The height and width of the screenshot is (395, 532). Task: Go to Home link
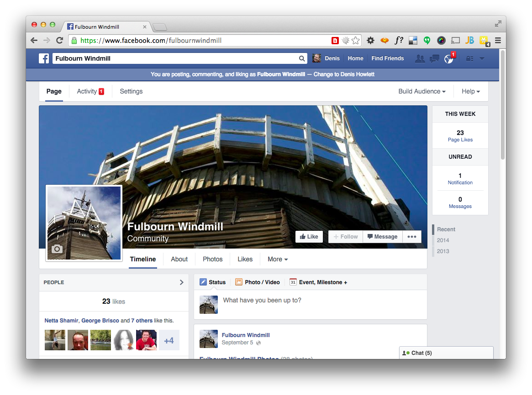pyautogui.click(x=355, y=58)
